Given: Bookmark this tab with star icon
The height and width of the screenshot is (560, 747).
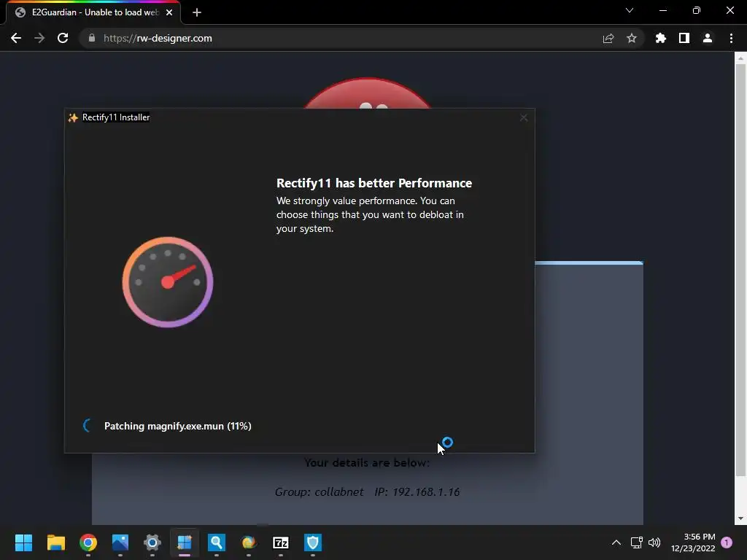Looking at the screenshot, I should point(632,38).
